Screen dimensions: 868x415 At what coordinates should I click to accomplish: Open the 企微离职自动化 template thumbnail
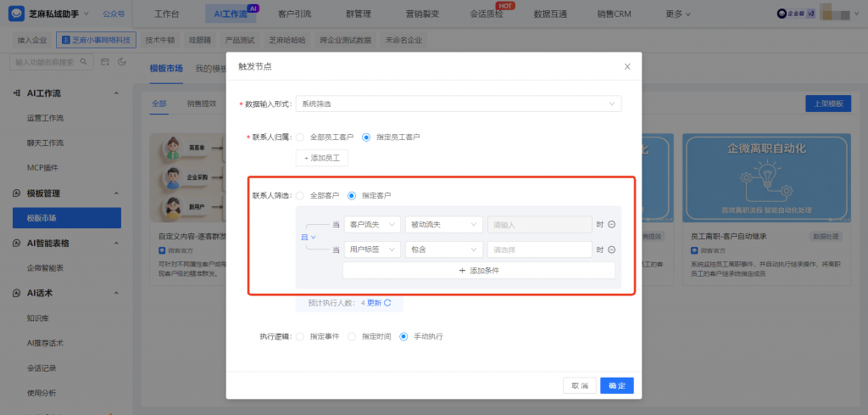[766, 177]
